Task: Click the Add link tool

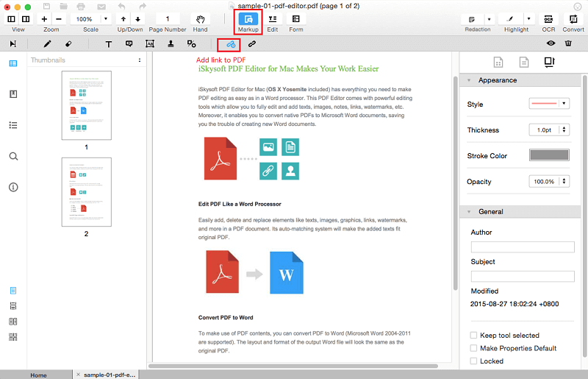Action: [x=231, y=44]
